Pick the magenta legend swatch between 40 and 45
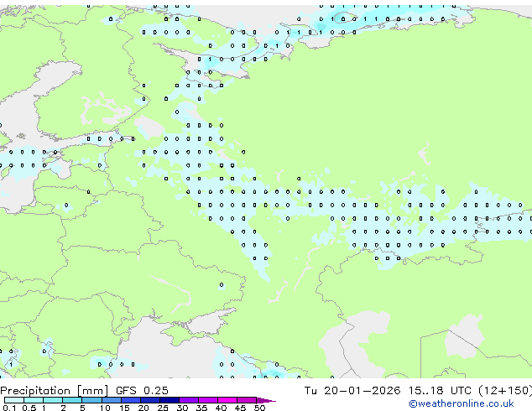Viewport: 532px width, 411px height. pos(227,400)
